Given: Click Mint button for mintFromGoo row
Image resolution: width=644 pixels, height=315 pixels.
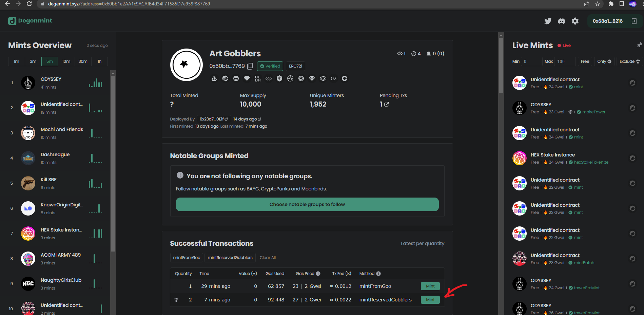Looking at the screenshot, I should click(x=430, y=286).
